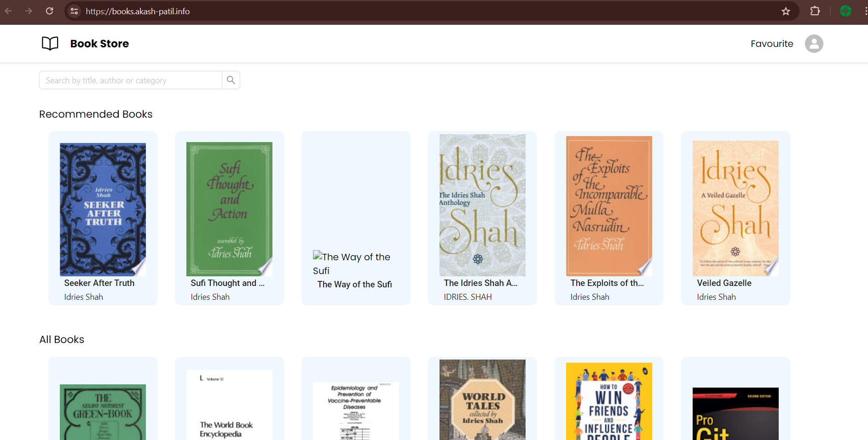Click the Recommended Books heading
868x440 pixels.
96,114
